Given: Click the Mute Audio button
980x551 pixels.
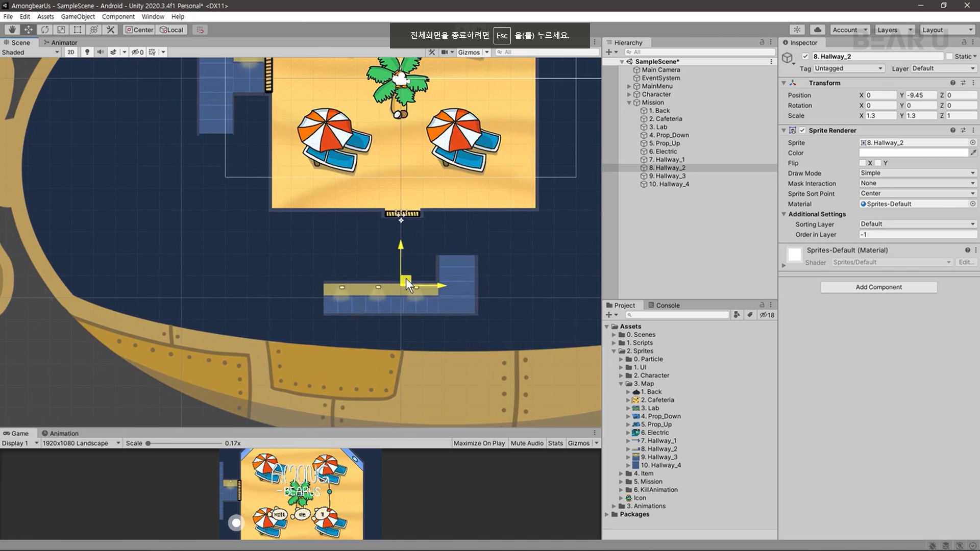Looking at the screenshot, I should [x=527, y=443].
